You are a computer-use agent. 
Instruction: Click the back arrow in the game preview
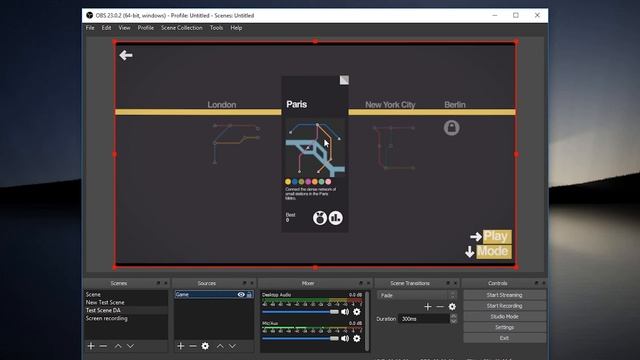[126, 55]
